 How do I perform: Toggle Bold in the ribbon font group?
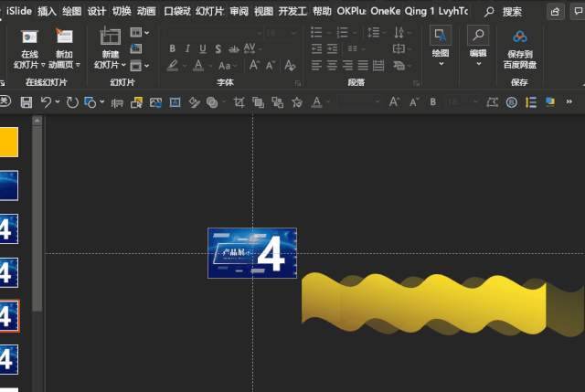[173, 48]
